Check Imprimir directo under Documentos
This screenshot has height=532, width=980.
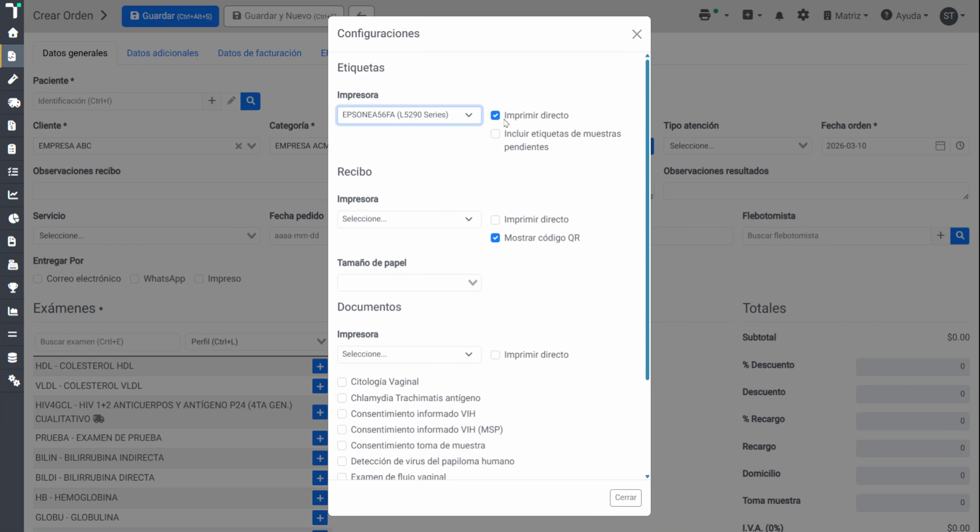(x=495, y=355)
